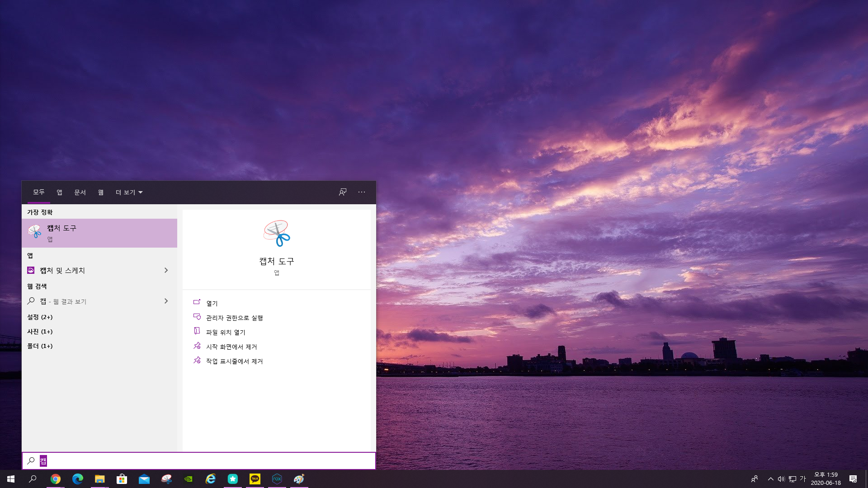Open Nox player taskbar icon
Screen dimensions: 868x488
pos(277,479)
